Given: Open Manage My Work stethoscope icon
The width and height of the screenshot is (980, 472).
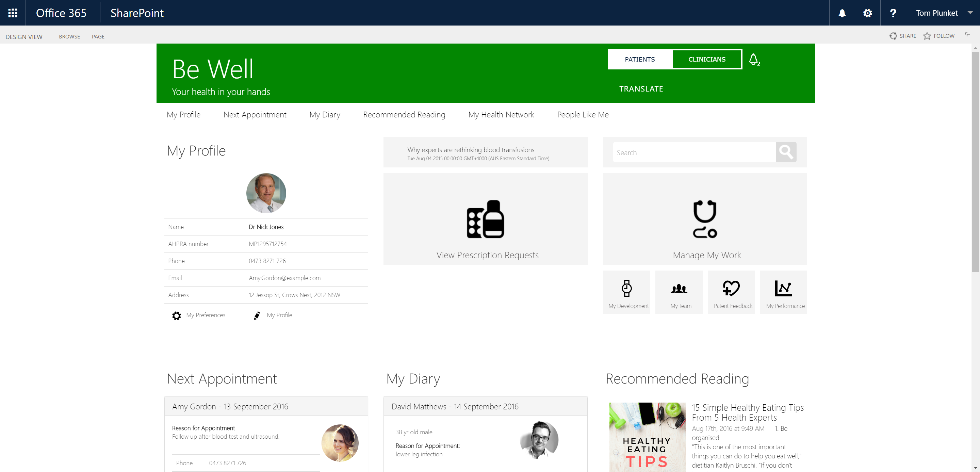Looking at the screenshot, I should (706, 219).
